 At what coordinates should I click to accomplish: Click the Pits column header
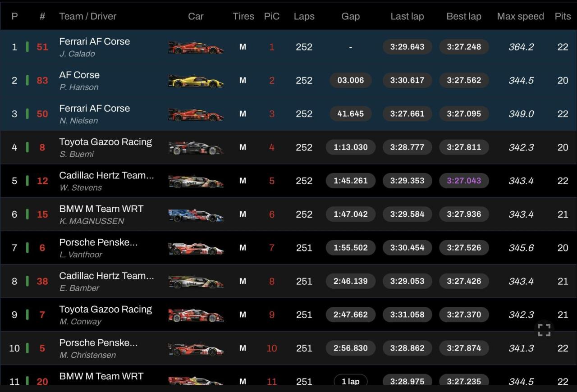pos(563,16)
